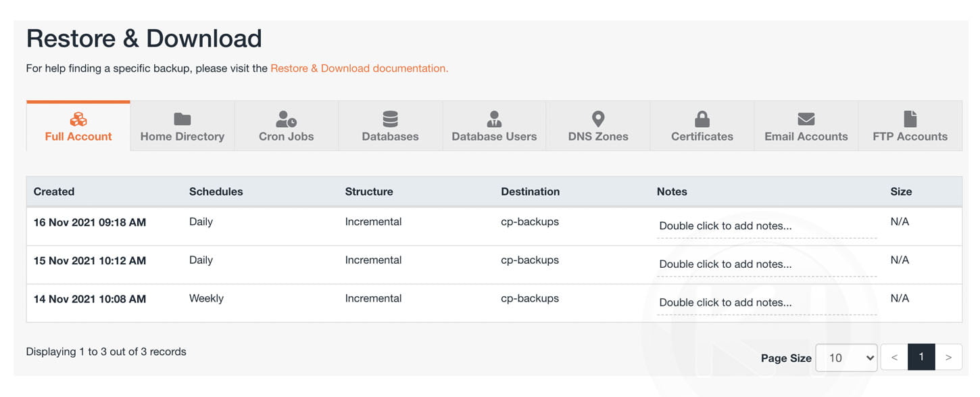Click the FTP Accounts file icon
The height and width of the screenshot is (397, 980).
(910, 120)
